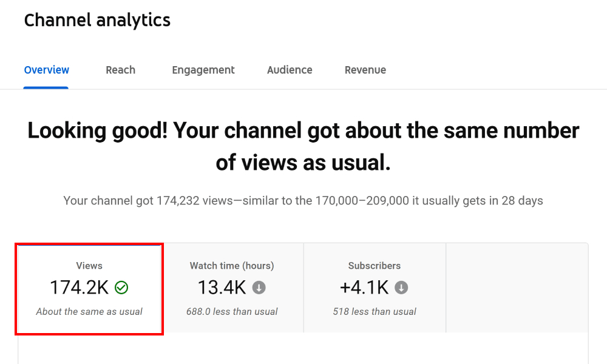The image size is (607, 364).
Task: Click the +4.1K subscribers value
Action: click(364, 288)
